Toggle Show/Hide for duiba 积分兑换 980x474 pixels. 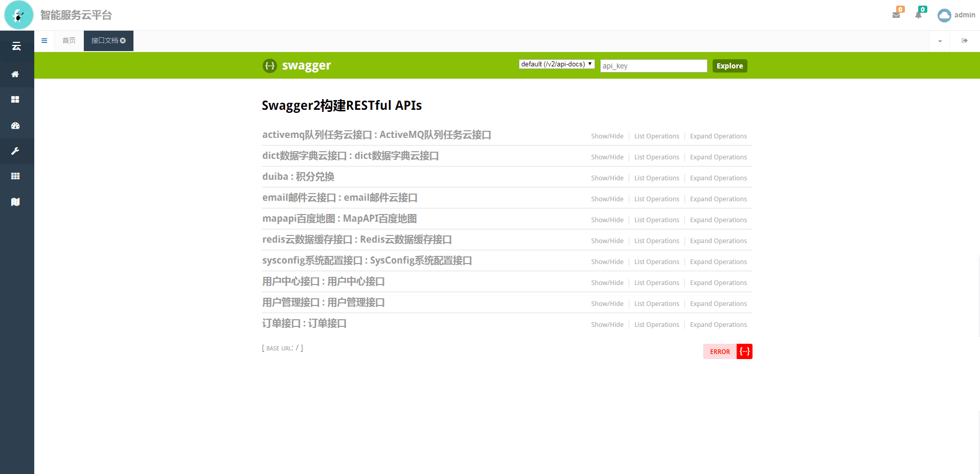pos(607,178)
